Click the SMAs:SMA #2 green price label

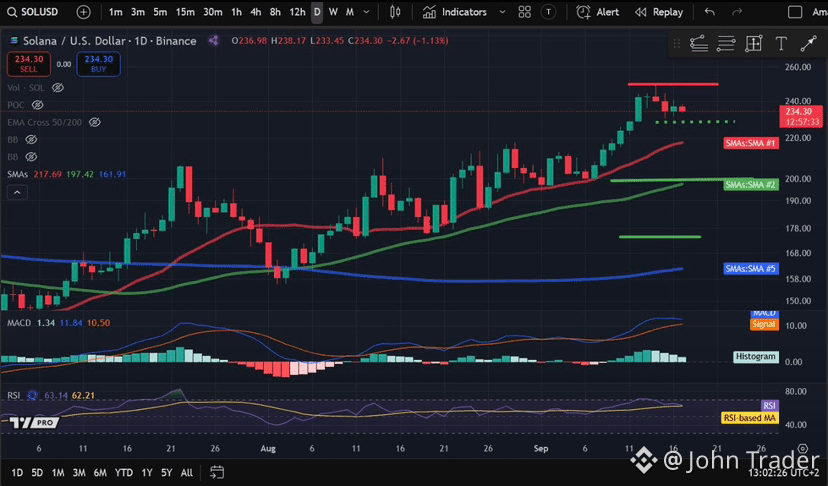751,185
